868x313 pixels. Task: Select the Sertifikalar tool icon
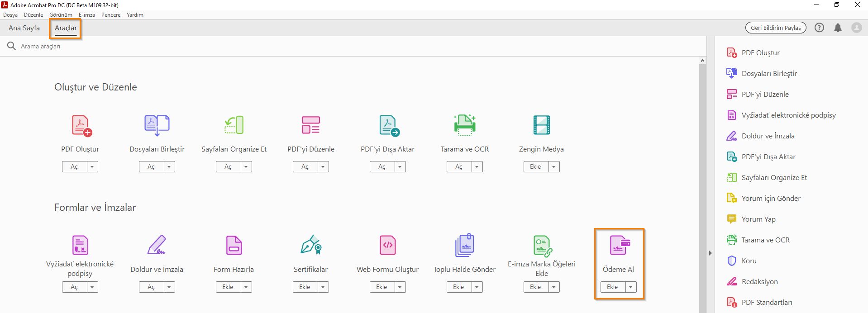coord(311,245)
